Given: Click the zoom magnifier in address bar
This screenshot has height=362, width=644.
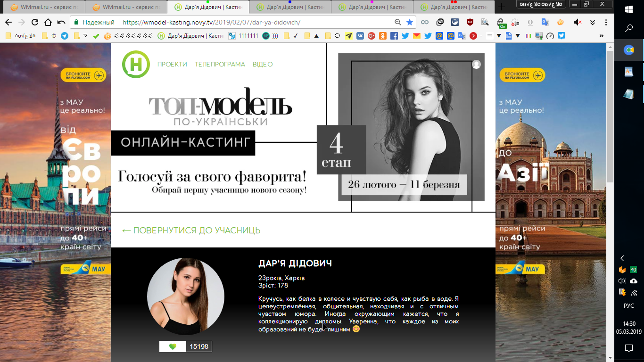Looking at the screenshot, I should (398, 22).
